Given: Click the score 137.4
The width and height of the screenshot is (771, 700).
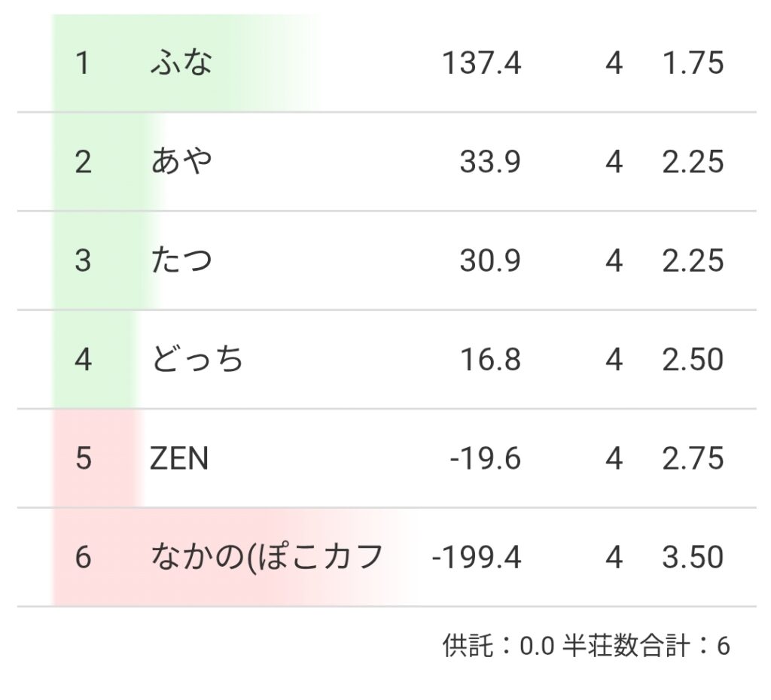Looking at the screenshot, I should pos(481,63).
